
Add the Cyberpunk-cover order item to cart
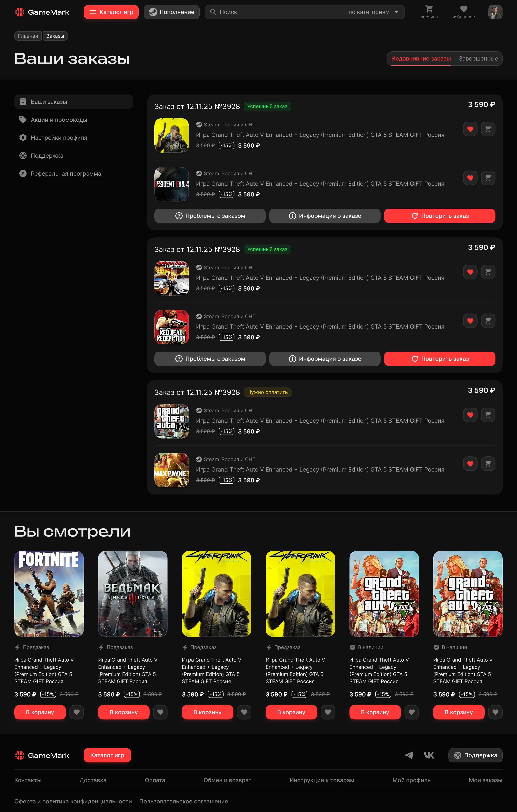488,129
